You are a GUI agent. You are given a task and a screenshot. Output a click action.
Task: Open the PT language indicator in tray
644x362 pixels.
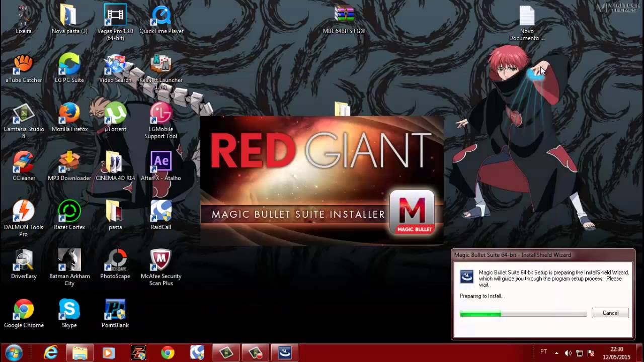[x=544, y=352]
